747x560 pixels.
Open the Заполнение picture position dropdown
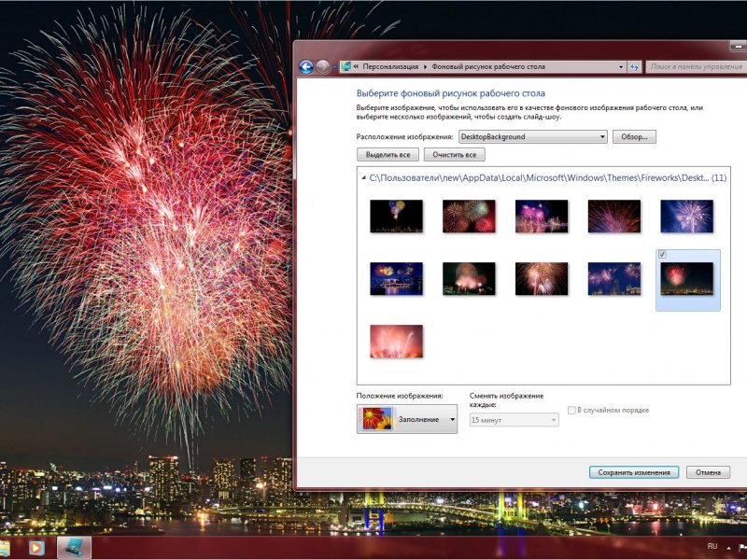407,419
